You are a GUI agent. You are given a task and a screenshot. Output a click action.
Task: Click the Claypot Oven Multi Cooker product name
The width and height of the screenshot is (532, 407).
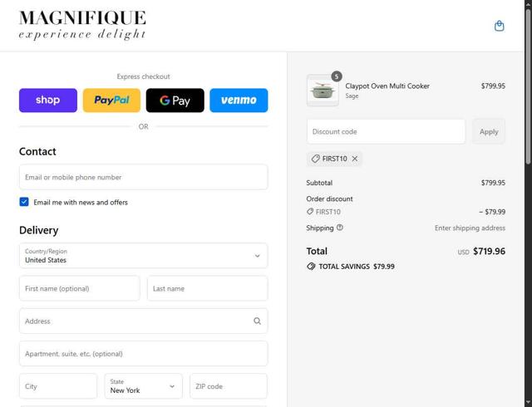click(387, 86)
